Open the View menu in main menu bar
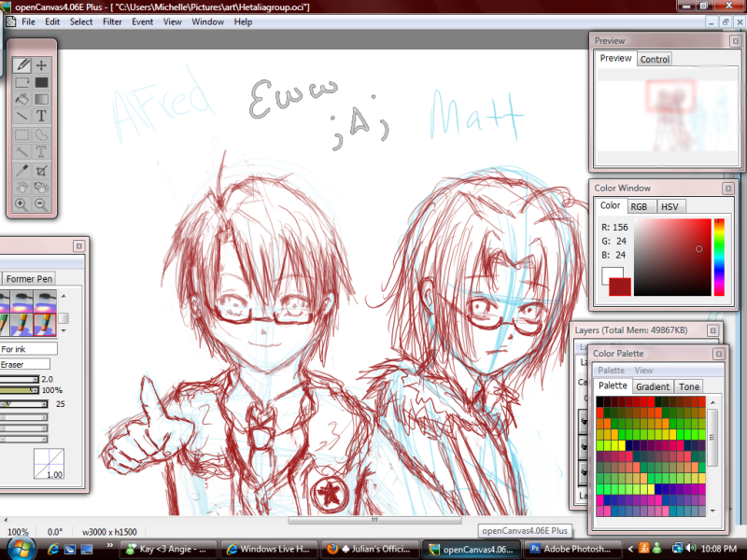This screenshot has height=560, width=747. pos(173,21)
